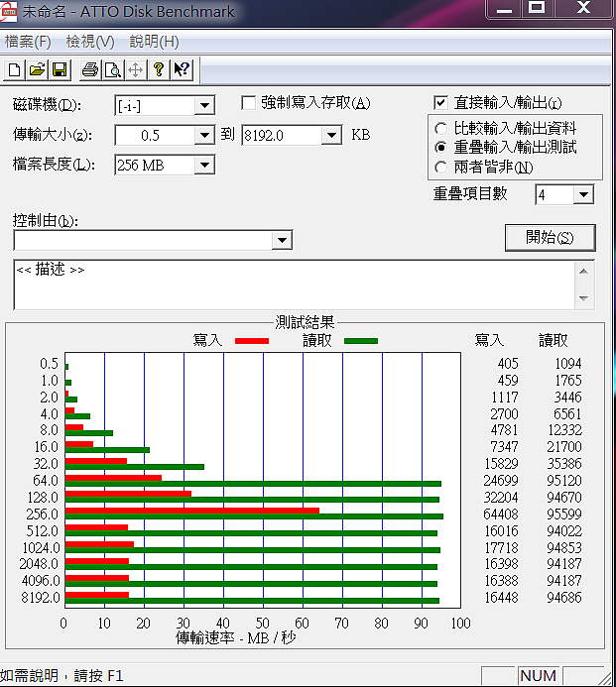Select 重疊輸入/輸出測試 radio button
This screenshot has width=616, height=687.
(440, 148)
